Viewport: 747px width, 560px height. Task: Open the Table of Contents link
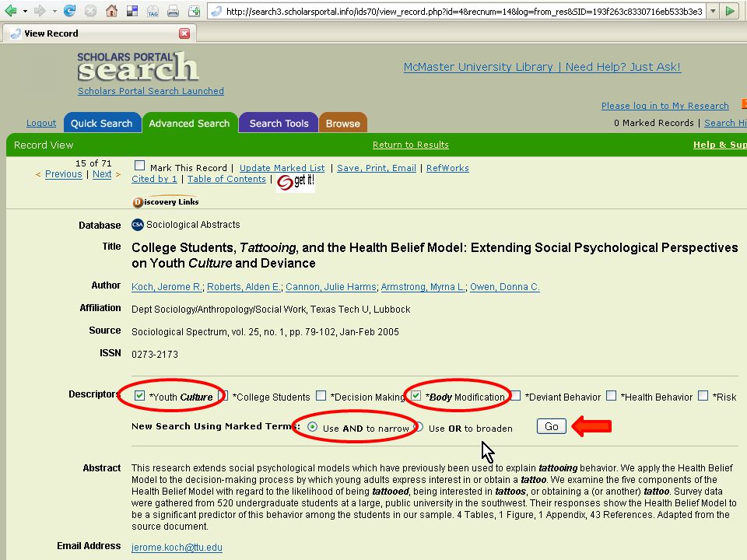(x=226, y=179)
